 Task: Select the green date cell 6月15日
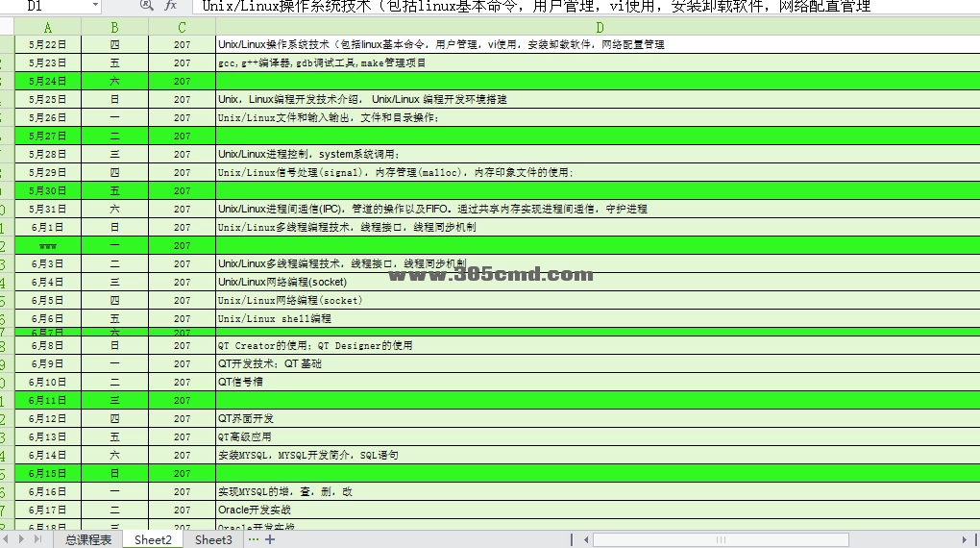pos(48,473)
